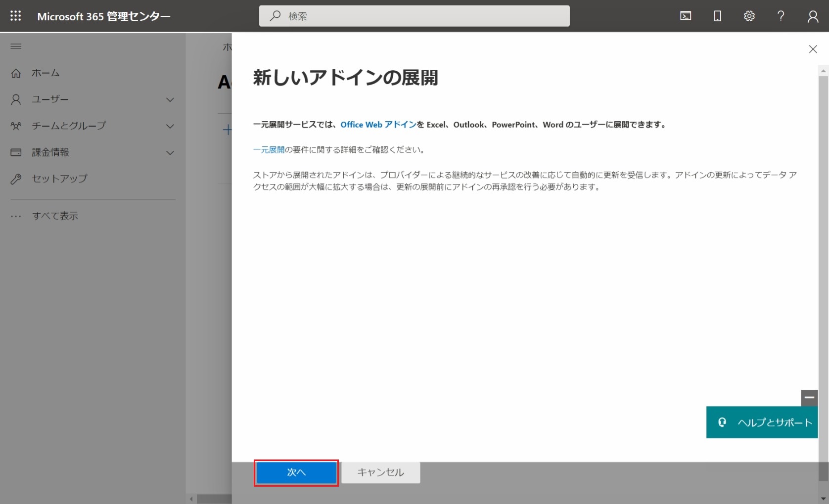
Task: Click the headset icon in ヘルプとサポート
Action: tap(722, 422)
